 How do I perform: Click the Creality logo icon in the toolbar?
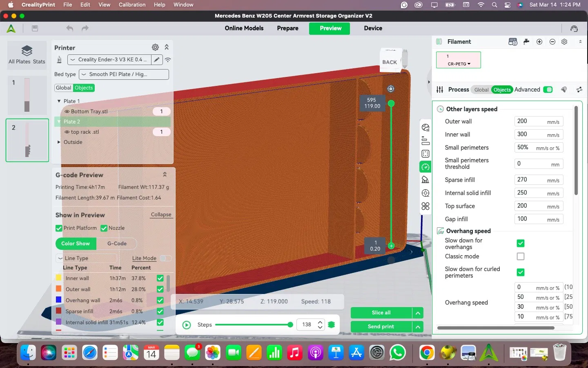tap(11, 28)
